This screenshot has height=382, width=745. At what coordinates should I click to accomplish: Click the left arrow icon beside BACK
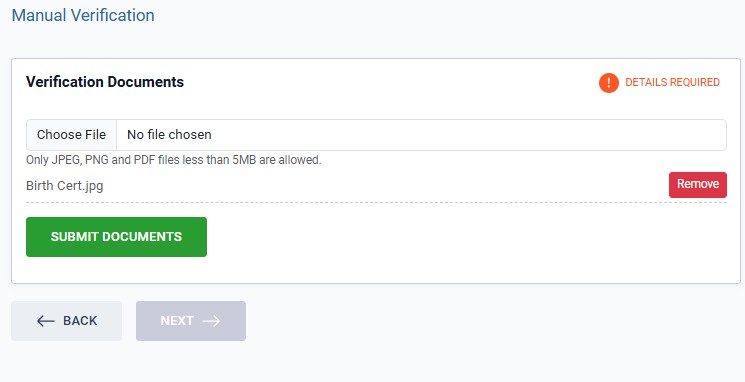(46, 321)
